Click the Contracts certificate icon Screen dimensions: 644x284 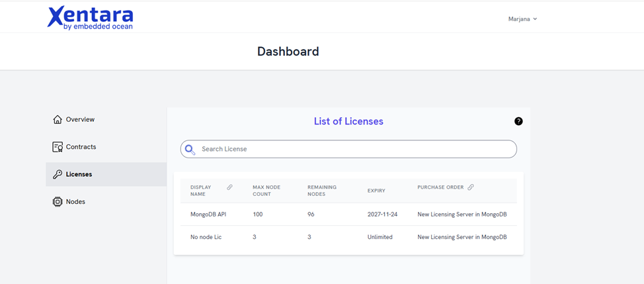(x=57, y=147)
